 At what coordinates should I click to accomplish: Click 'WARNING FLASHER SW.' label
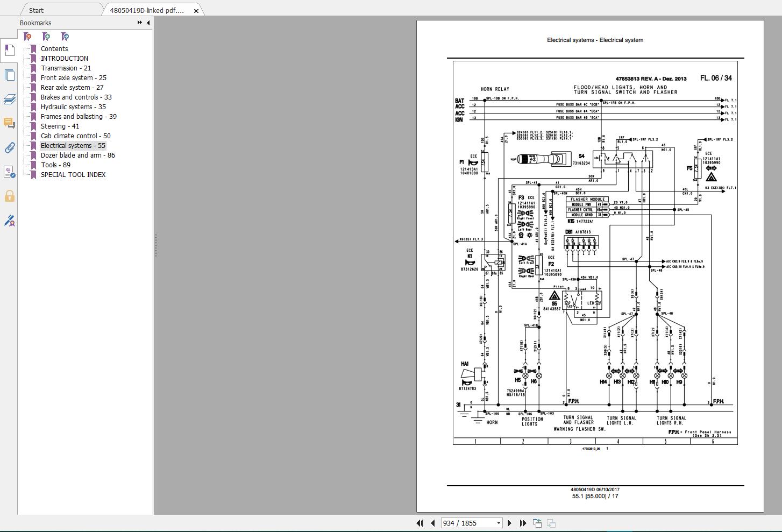coord(580,429)
